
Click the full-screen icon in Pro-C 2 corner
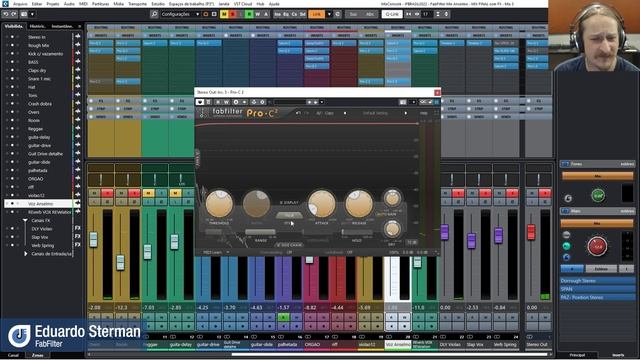436,113
